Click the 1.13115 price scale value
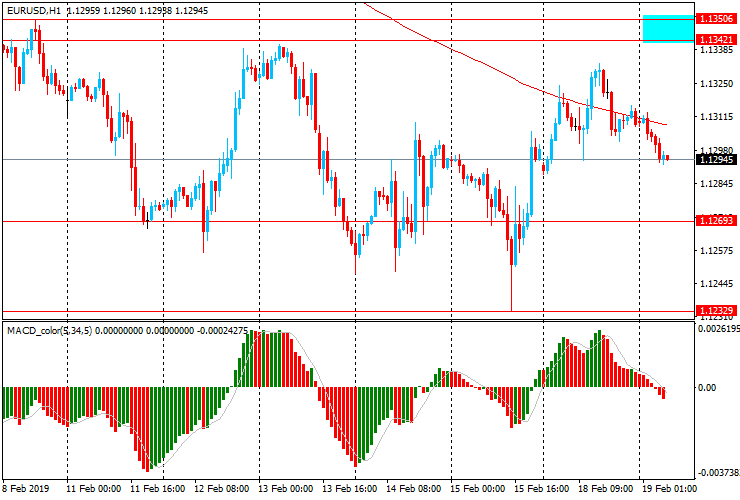The width and height of the screenshot is (740, 500). [716, 117]
